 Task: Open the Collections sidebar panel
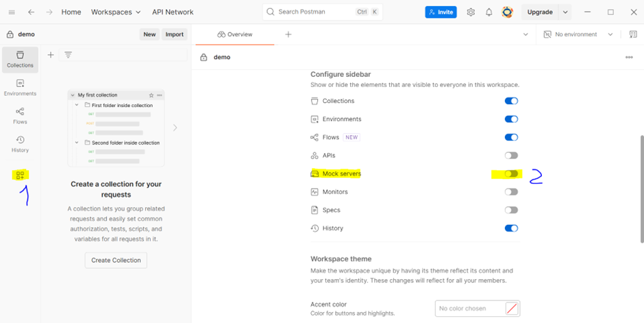tap(20, 59)
